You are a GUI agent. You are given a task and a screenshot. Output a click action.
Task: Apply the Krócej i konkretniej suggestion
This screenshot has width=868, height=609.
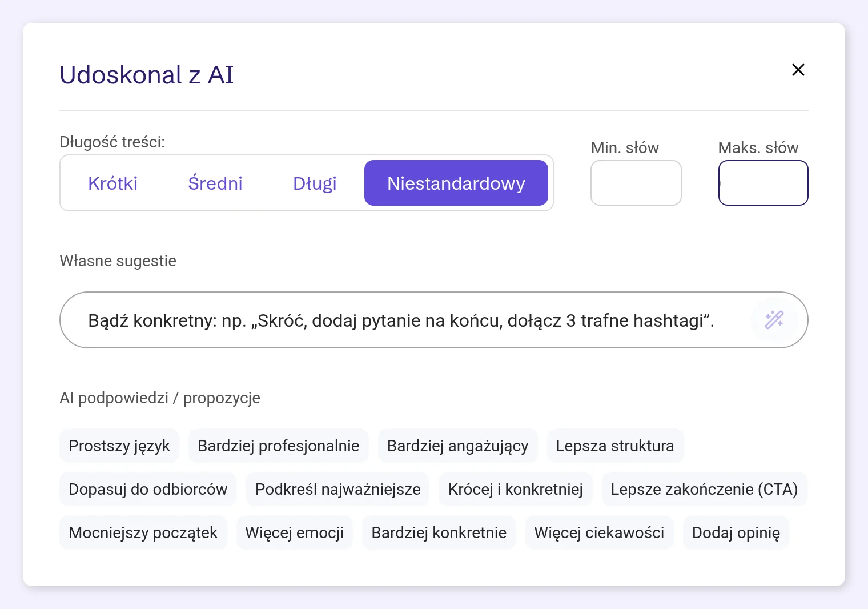pyautogui.click(x=516, y=489)
